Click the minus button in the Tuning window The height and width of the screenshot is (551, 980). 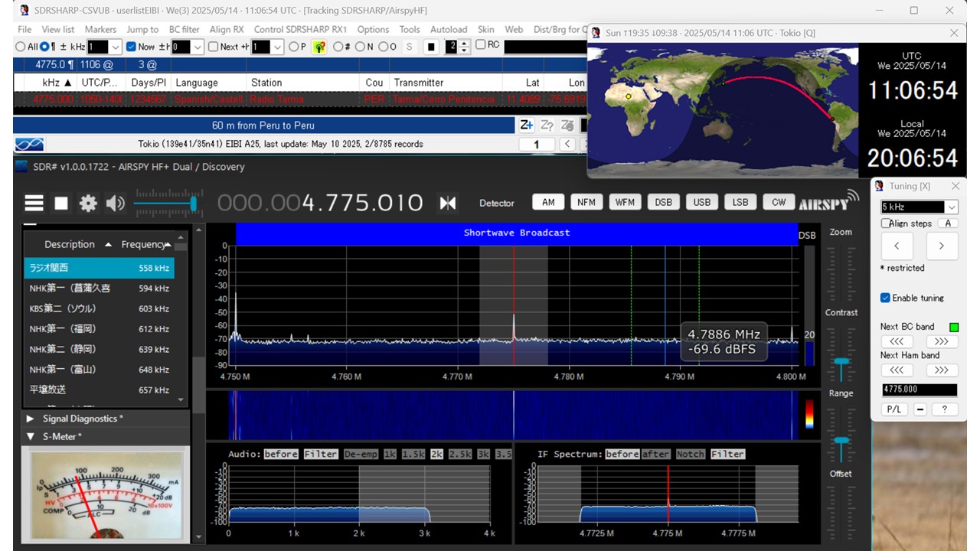920,409
